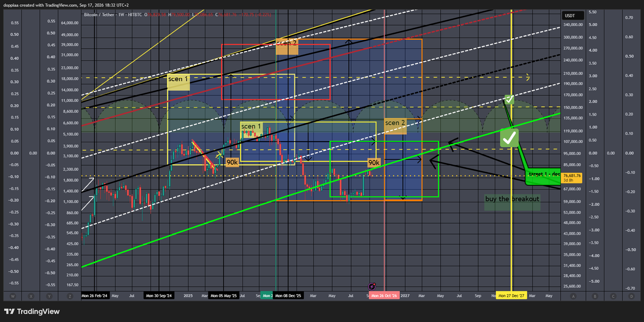Click the 340,000.00 price axis value
Image resolution: width=644 pixels, height=322 pixels.
tap(573, 24)
